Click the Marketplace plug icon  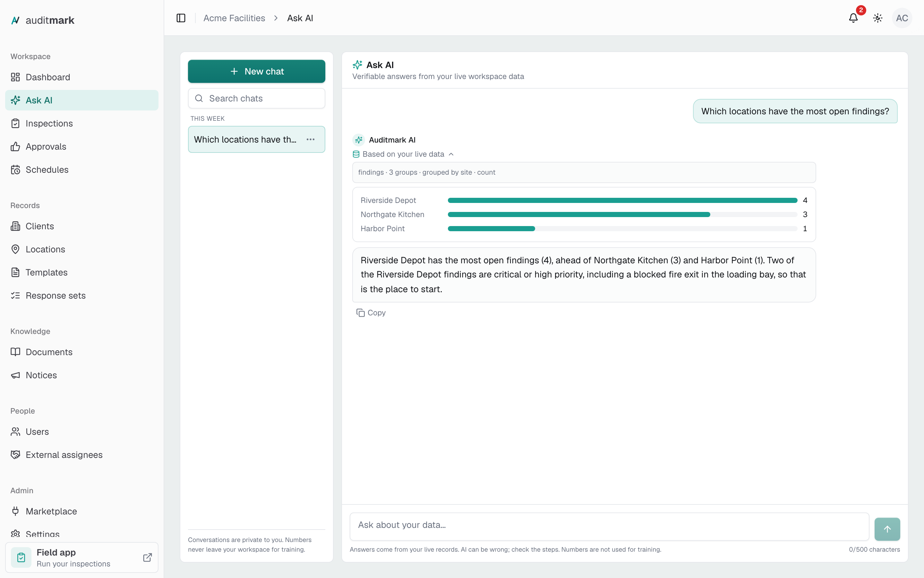coord(15,512)
